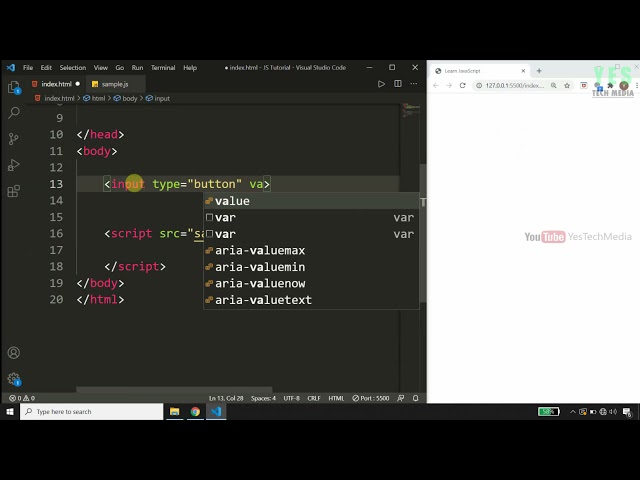Close the Learn JavaScript Chrome tab
The image size is (640, 480).
point(523,71)
